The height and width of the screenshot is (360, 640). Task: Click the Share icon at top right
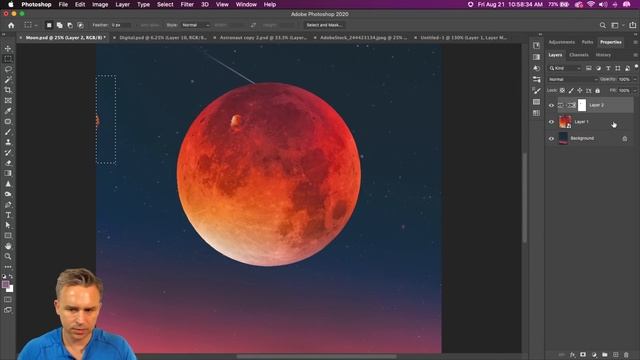632,25
